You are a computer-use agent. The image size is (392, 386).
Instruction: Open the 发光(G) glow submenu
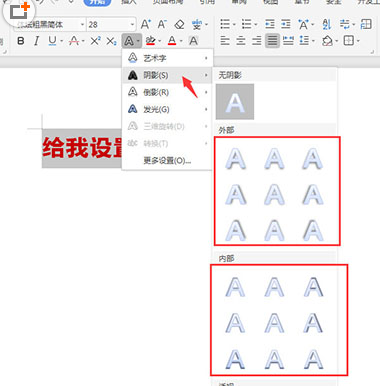167,109
